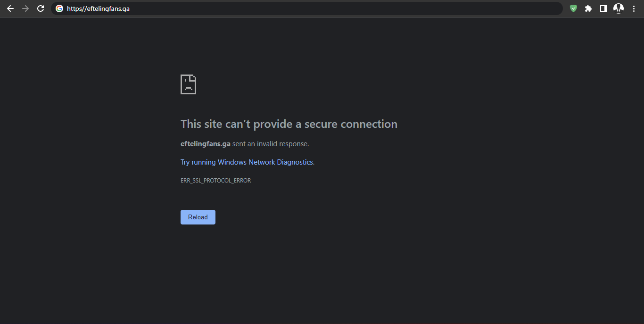The height and width of the screenshot is (324, 644).
Task: Open the green shield extension icon
Action: pyautogui.click(x=573, y=8)
